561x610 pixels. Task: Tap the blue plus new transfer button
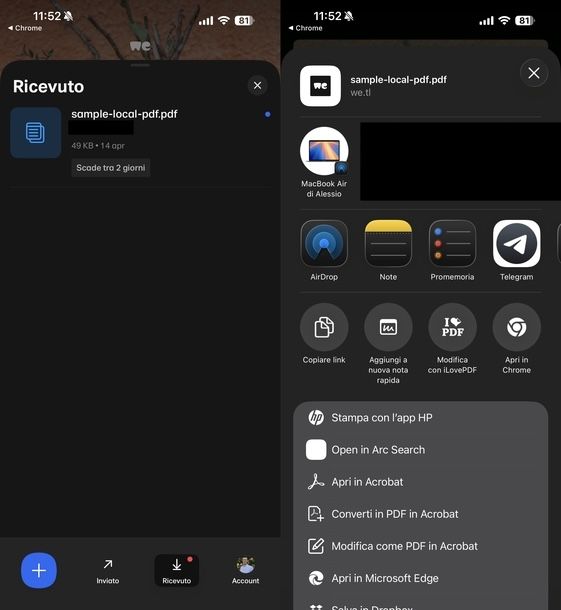(x=39, y=570)
